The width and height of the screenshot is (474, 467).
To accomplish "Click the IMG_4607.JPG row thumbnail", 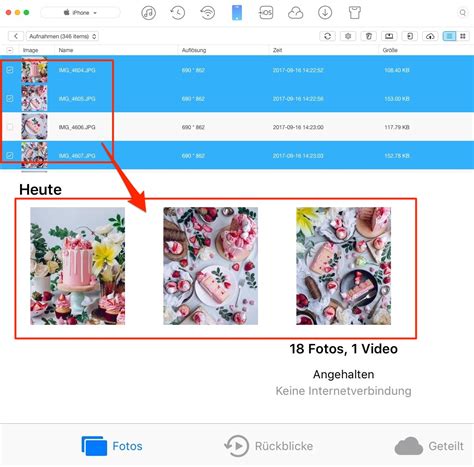I will (x=34, y=155).
